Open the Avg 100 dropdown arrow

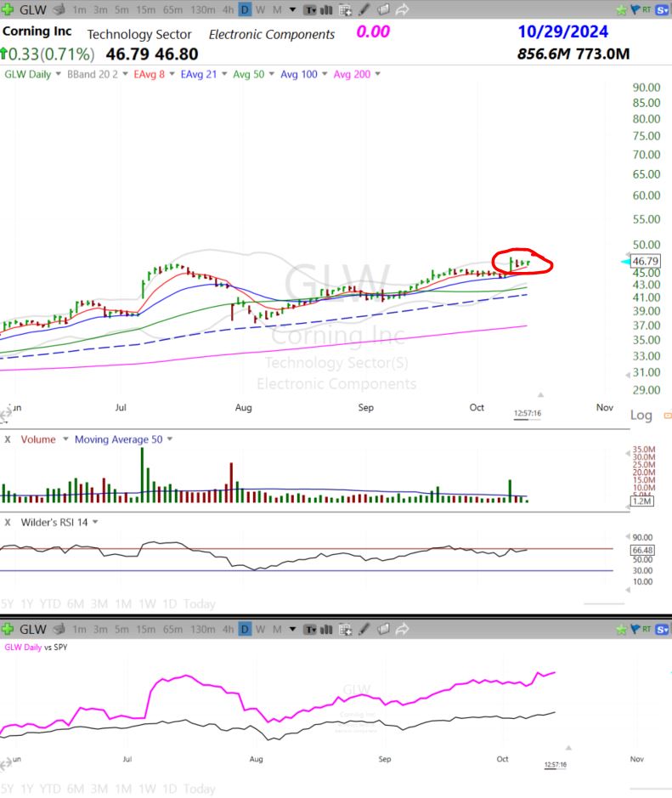pyautogui.click(x=325, y=74)
